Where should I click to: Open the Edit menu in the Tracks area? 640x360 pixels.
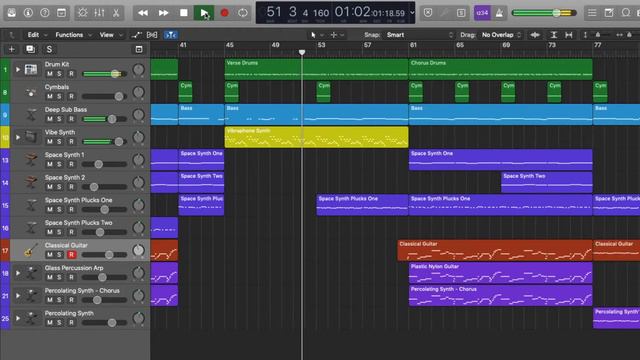(x=37, y=35)
